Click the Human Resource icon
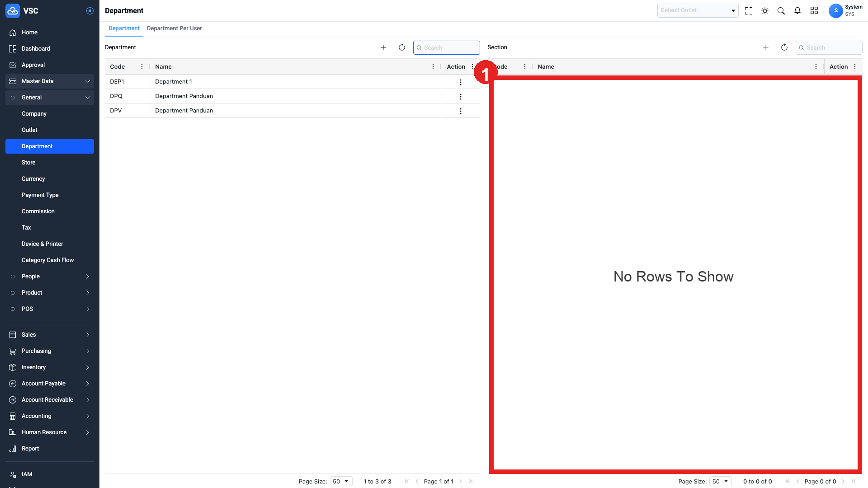The image size is (868, 488). tap(13, 432)
